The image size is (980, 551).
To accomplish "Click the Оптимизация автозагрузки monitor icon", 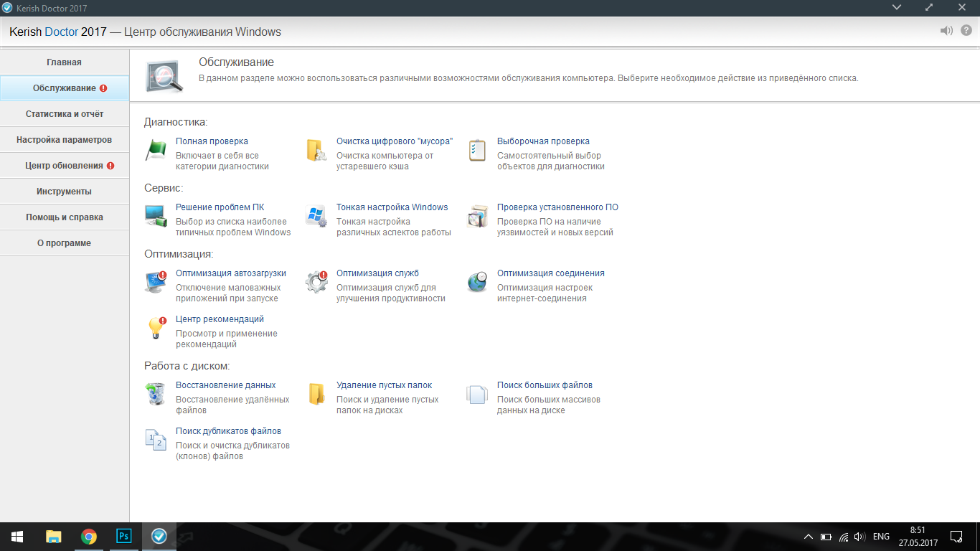I will click(x=156, y=282).
